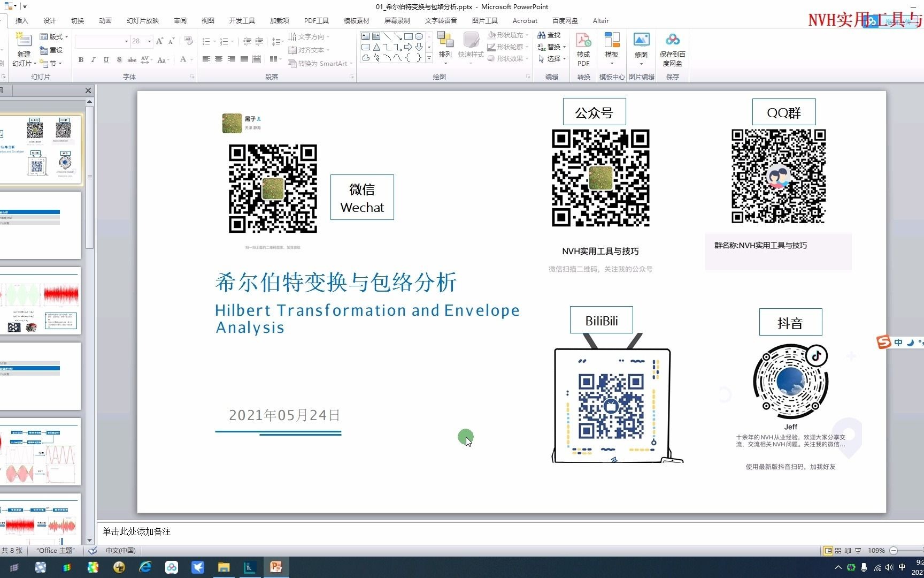Image resolution: width=924 pixels, height=578 pixels.
Task: Align text right
Action: pos(232,59)
